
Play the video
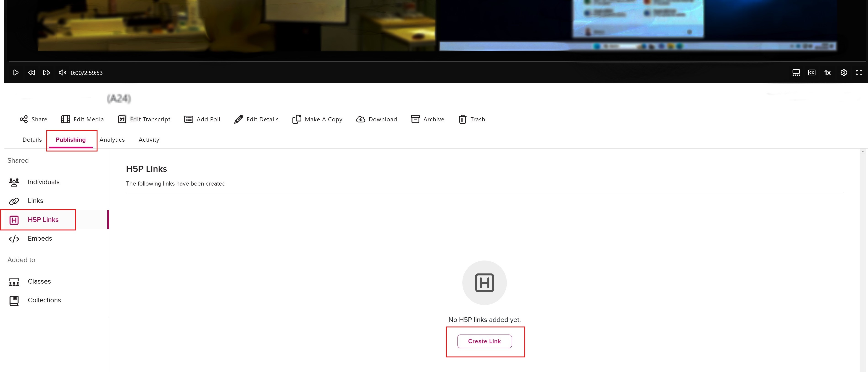[16, 72]
